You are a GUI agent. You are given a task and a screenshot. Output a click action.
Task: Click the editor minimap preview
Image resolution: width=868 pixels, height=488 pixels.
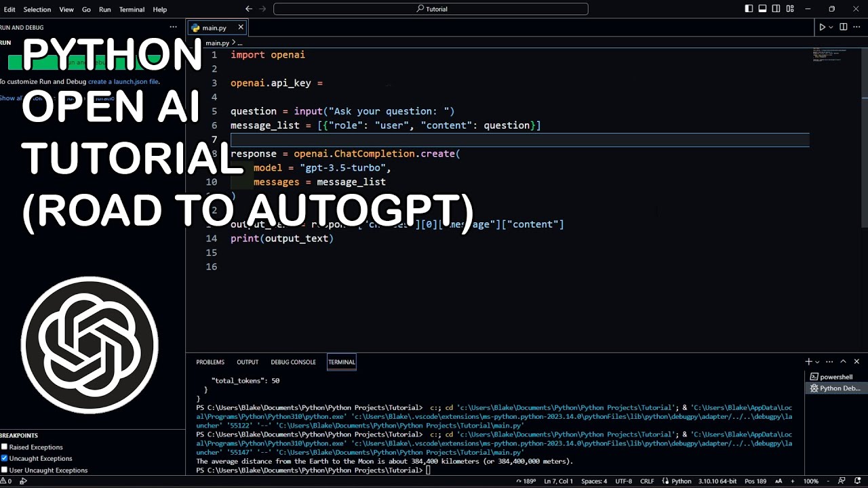click(x=830, y=56)
